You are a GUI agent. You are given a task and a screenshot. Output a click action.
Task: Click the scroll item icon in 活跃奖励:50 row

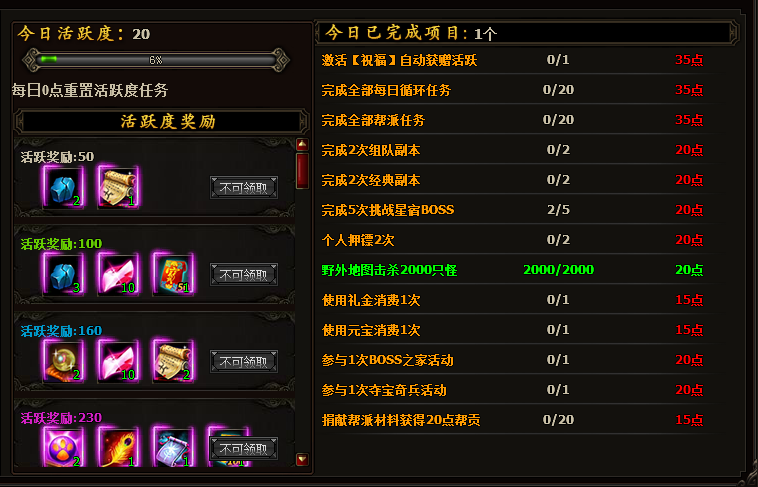[118, 187]
